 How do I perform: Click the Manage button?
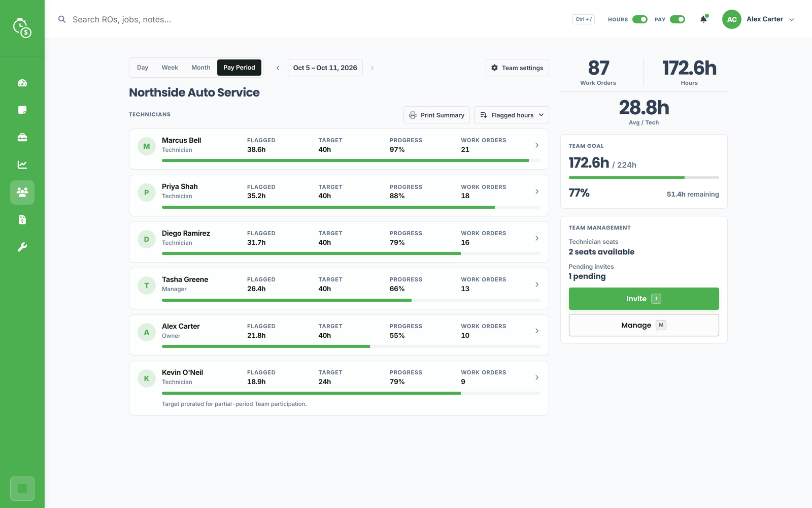(644, 325)
